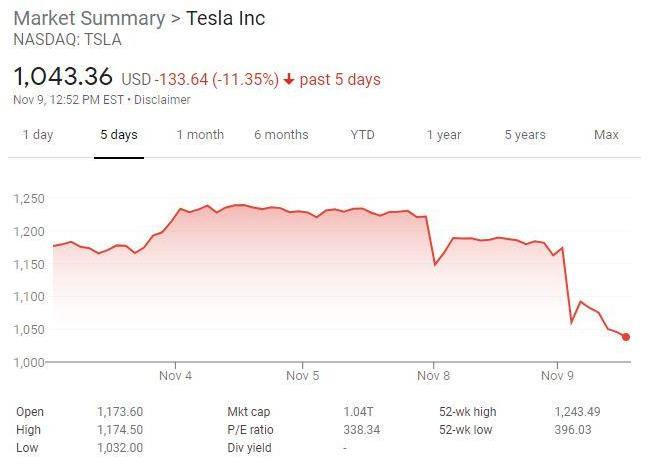Click the Nov 4 date label
656x472 pixels.
[x=175, y=377]
